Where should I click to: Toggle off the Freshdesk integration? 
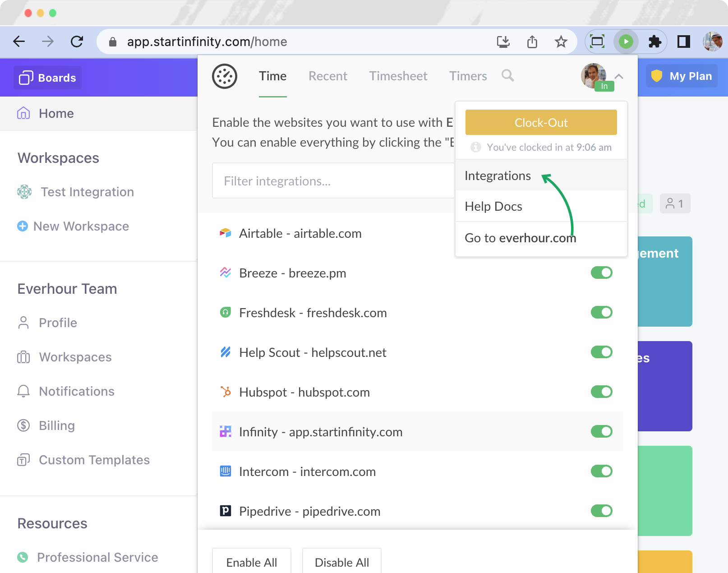(x=602, y=312)
